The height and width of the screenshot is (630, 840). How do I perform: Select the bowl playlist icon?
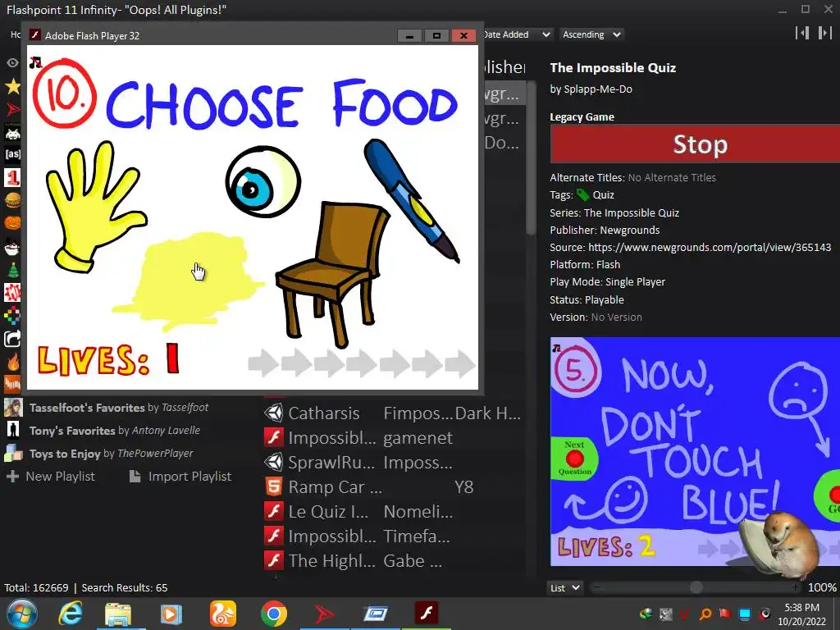pyautogui.click(x=12, y=246)
